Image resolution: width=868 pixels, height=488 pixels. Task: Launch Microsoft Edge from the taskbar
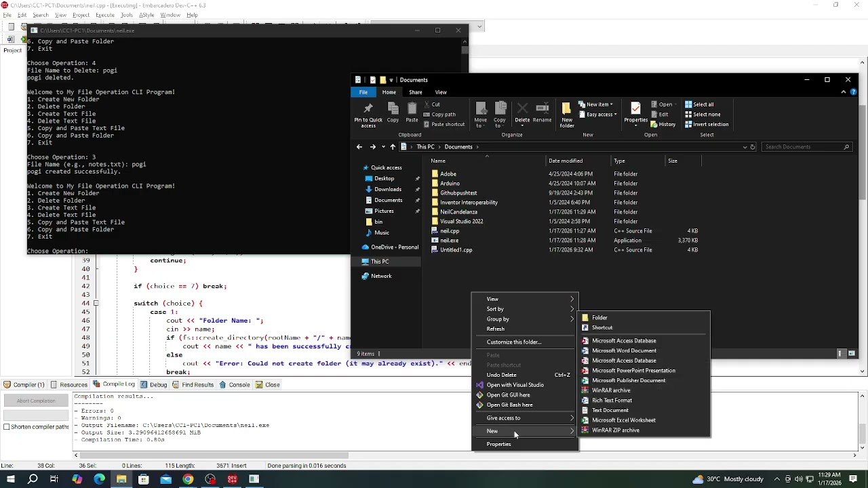pos(100,479)
